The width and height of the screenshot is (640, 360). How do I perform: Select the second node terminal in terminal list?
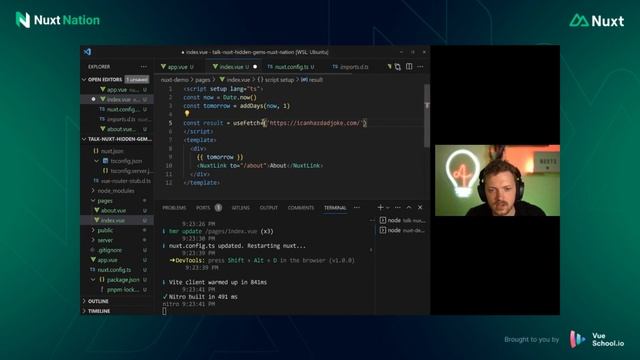coord(402,230)
